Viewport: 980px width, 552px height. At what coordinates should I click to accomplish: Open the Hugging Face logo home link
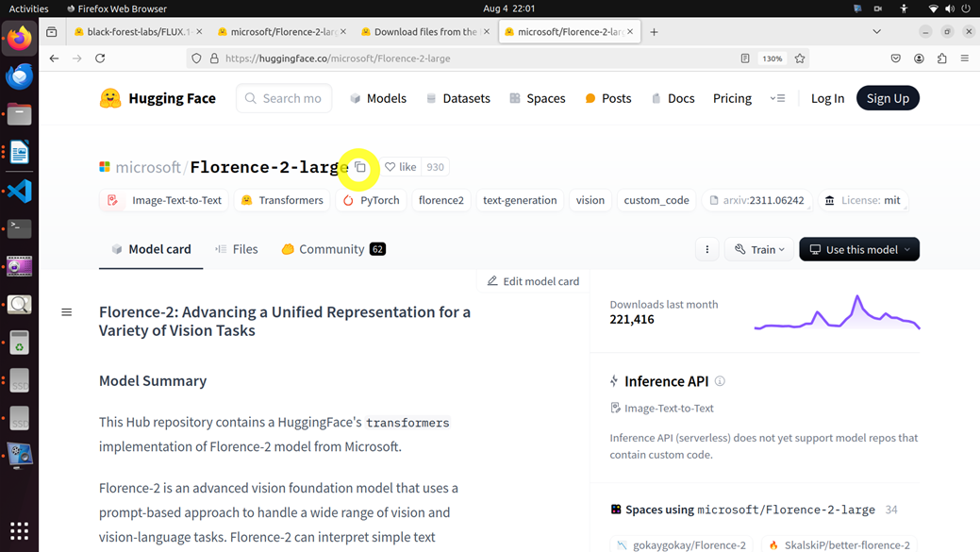(x=158, y=98)
